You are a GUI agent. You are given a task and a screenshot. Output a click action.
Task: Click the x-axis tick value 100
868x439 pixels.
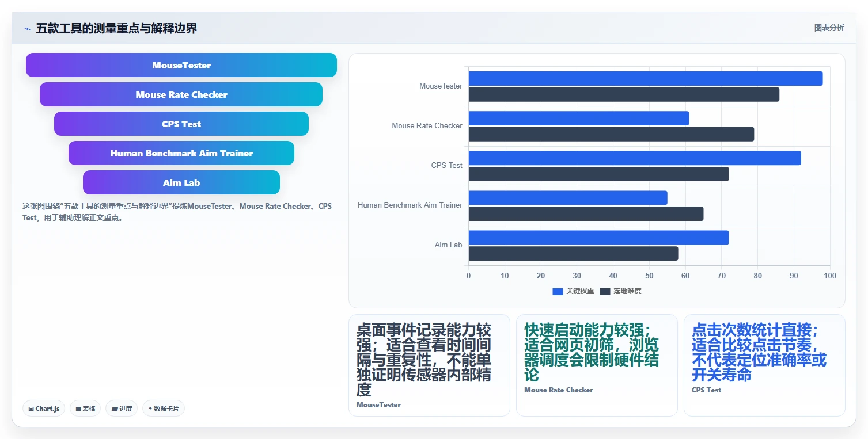point(830,276)
